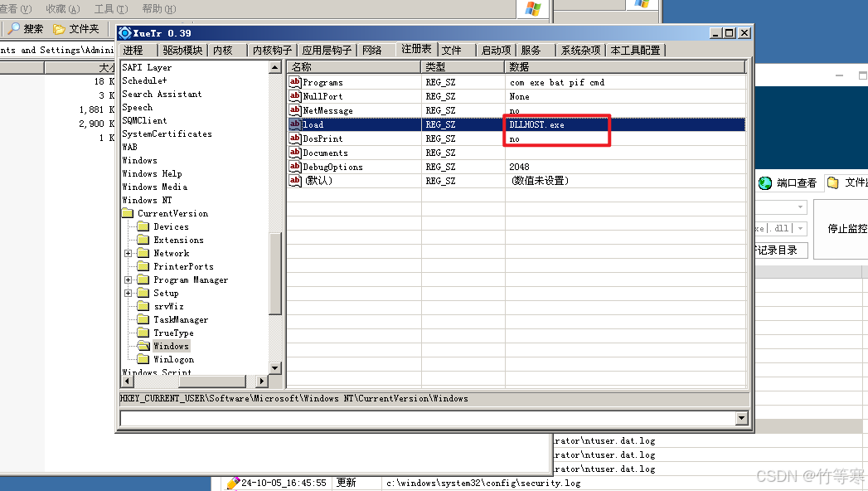This screenshot has width=868, height=491.
Task: Select the load registry value icon
Action: click(295, 124)
